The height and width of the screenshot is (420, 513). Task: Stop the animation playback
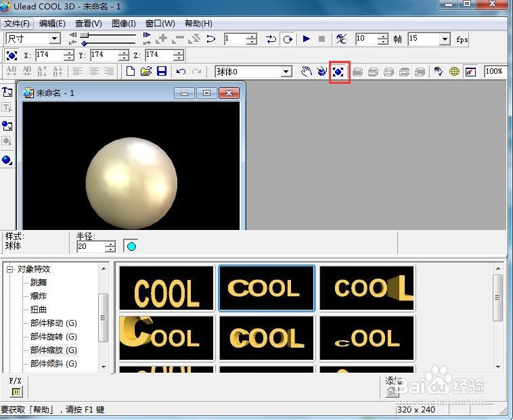(321, 39)
